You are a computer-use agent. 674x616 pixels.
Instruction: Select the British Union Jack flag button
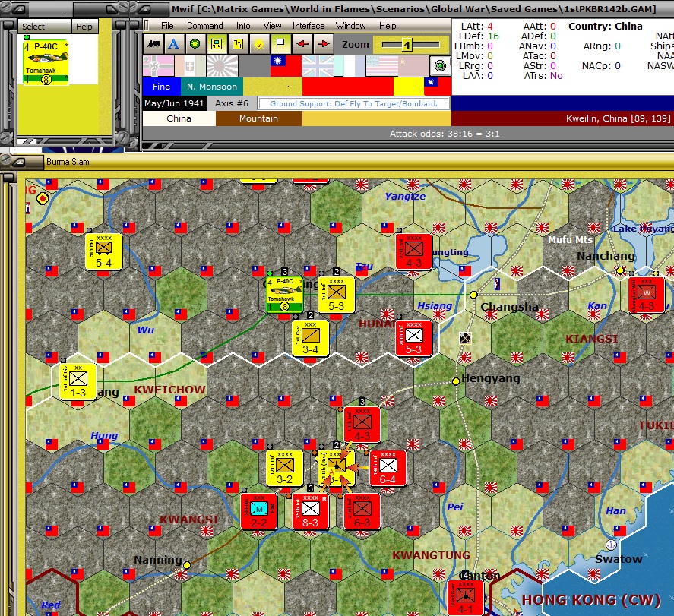[x=318, y=66]
